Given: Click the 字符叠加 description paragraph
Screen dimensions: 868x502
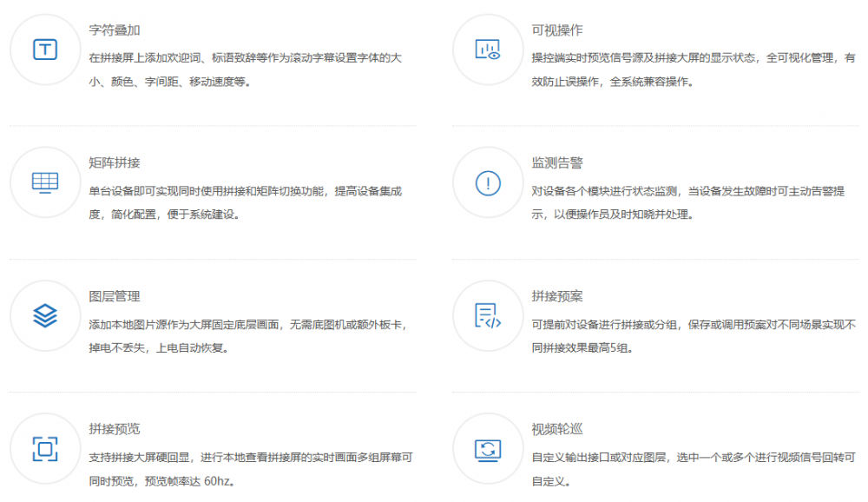Looking at the screenshot, I should click(245, 70).
